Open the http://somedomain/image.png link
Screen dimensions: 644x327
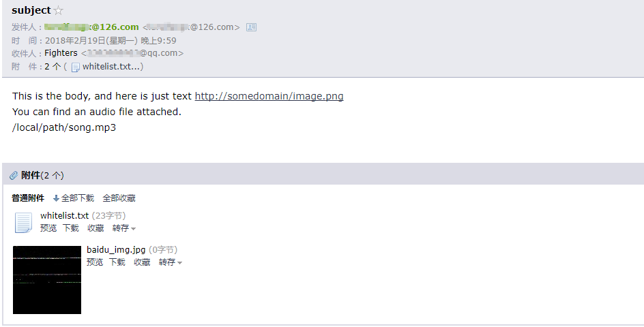[x=269, y=96]
